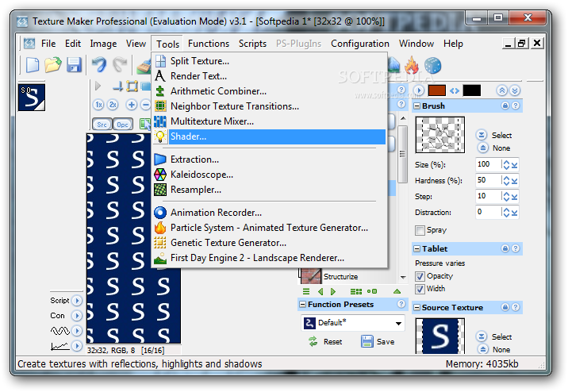
Task: Lock the Brush panel with lock icon
Action: pos(505,106)
